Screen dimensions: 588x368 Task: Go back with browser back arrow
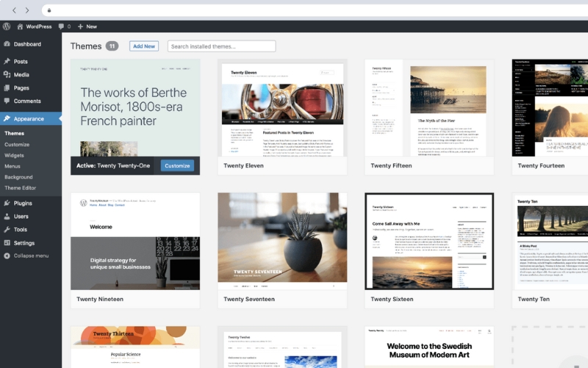click(x=14, y=10)
